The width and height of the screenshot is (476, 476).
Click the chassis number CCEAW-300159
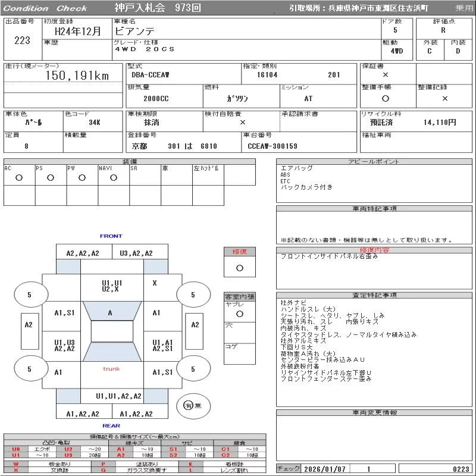273,146
